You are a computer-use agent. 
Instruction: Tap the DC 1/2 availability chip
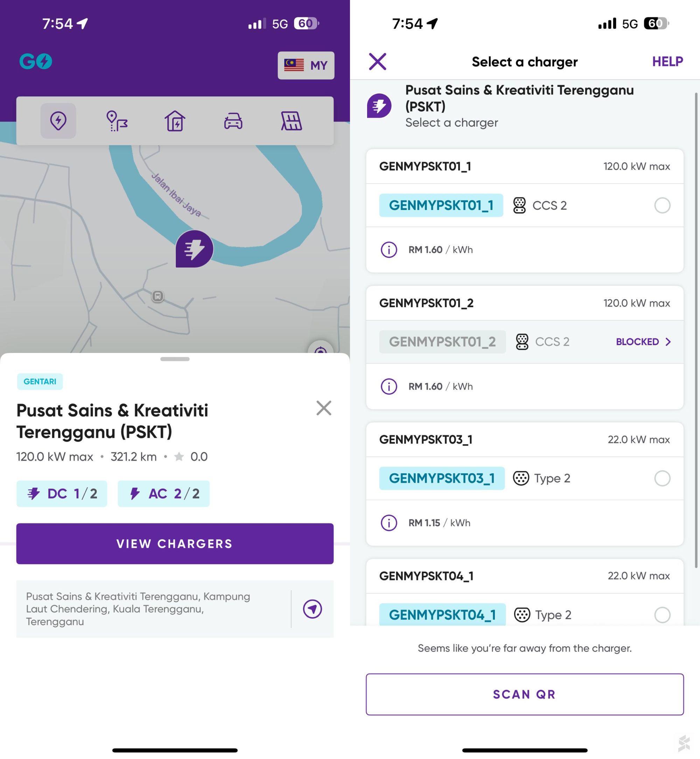coord(62,494)
